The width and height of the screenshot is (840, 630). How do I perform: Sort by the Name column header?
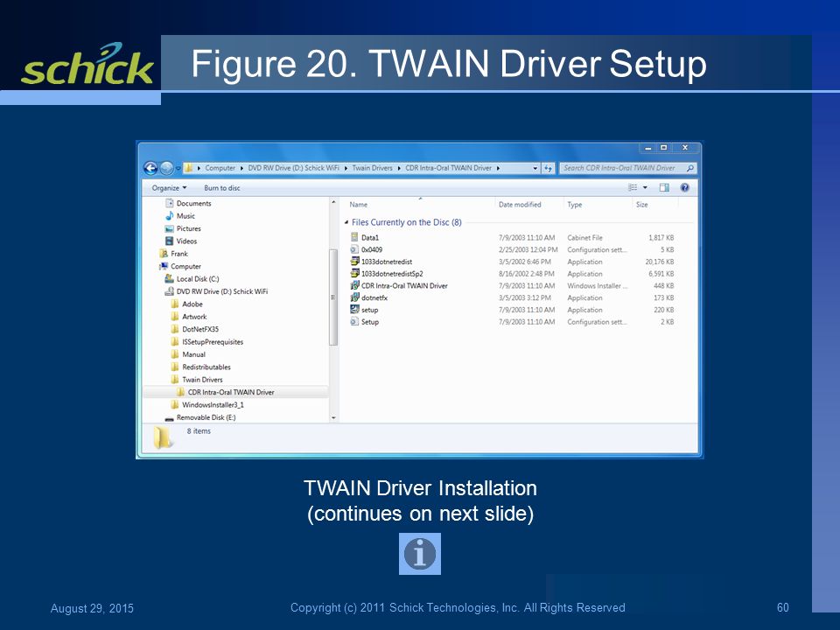(359, 205)
